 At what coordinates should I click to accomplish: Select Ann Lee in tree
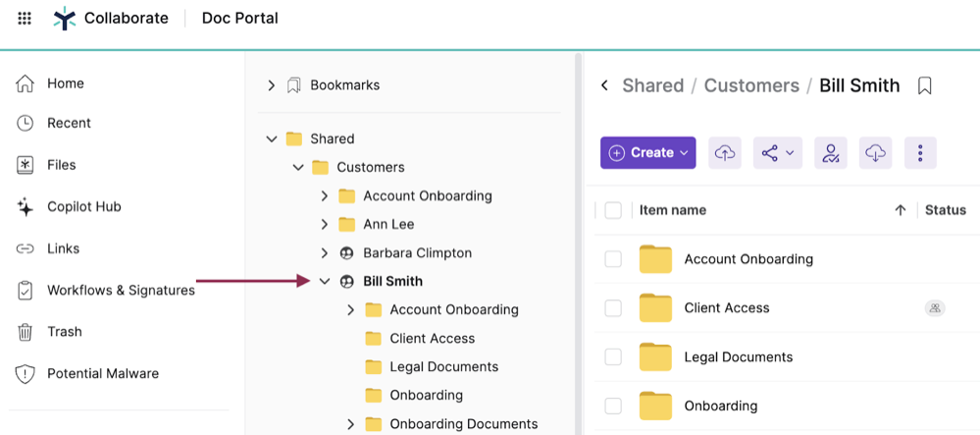(388, 224)
